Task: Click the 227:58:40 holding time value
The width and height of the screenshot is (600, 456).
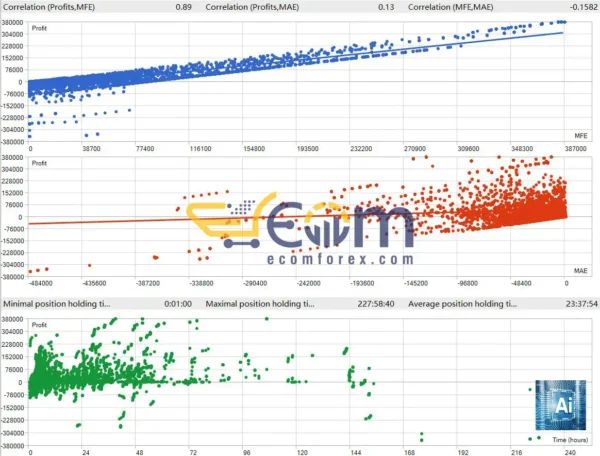Action: [x=376, y=304]
